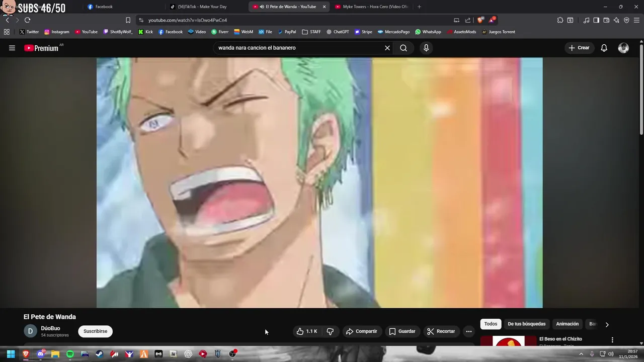
Task: Click the Suscribirse button
Action: (x=96, y=331)
